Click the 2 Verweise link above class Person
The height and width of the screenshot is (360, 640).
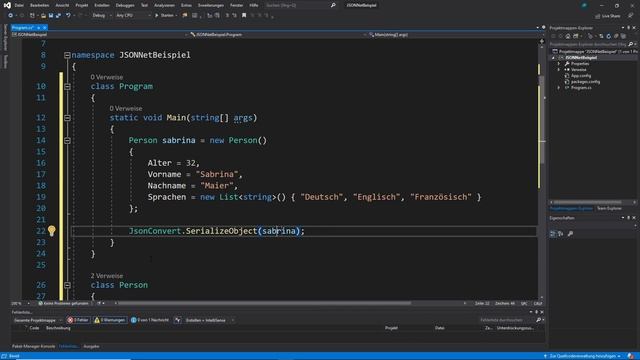pos(107,276)
